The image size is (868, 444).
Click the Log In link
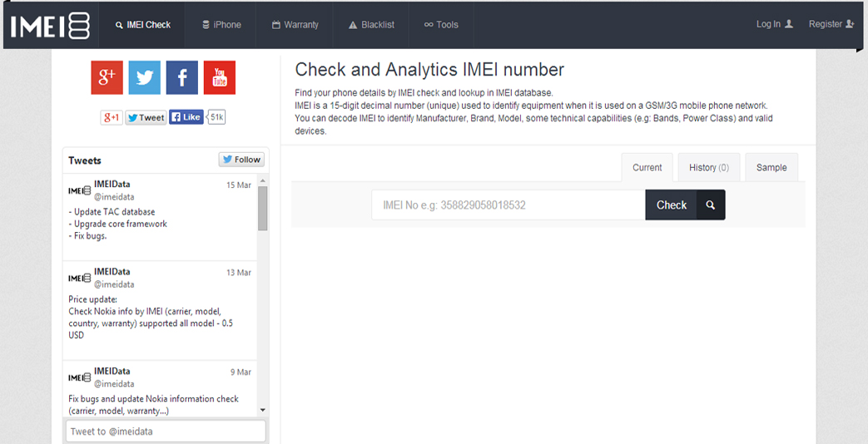point(774,24)
